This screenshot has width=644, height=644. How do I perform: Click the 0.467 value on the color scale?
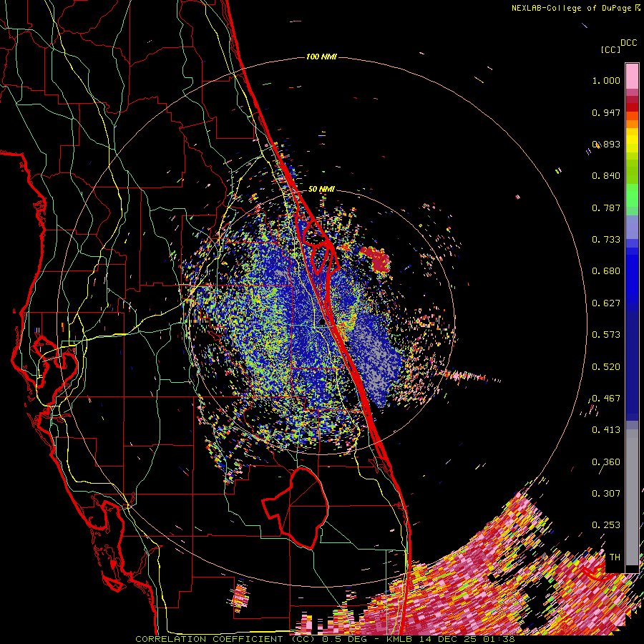(x=606, y=399)
